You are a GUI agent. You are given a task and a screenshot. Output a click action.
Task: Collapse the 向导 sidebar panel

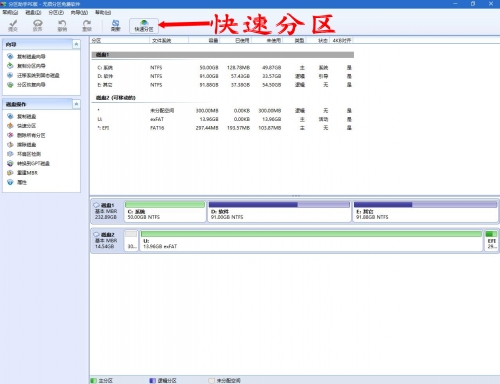[x=76, y=44]
